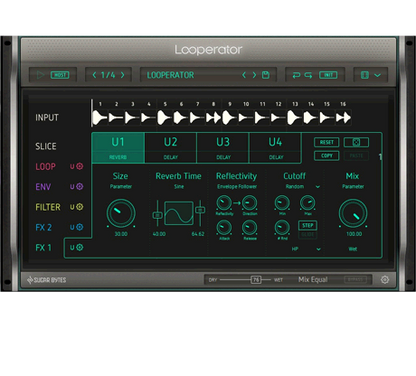
Task: Open the Cutoff Random modulation dropdown
Action: tap(303, 187)
